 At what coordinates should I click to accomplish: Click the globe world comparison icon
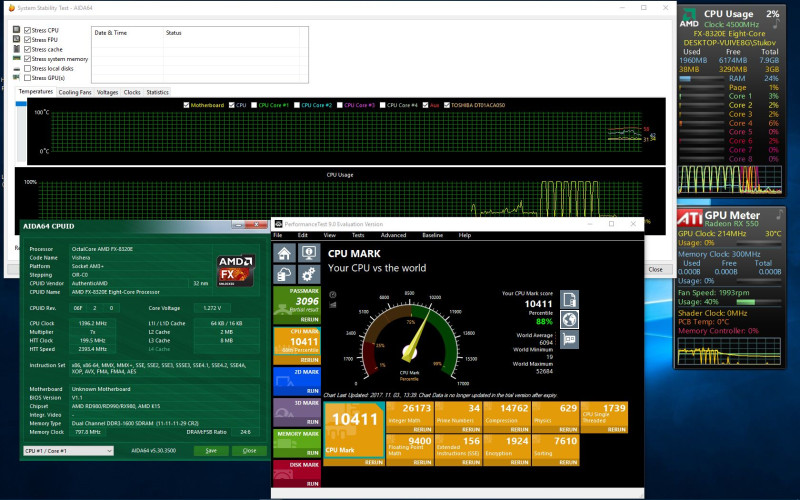[569, 319]
